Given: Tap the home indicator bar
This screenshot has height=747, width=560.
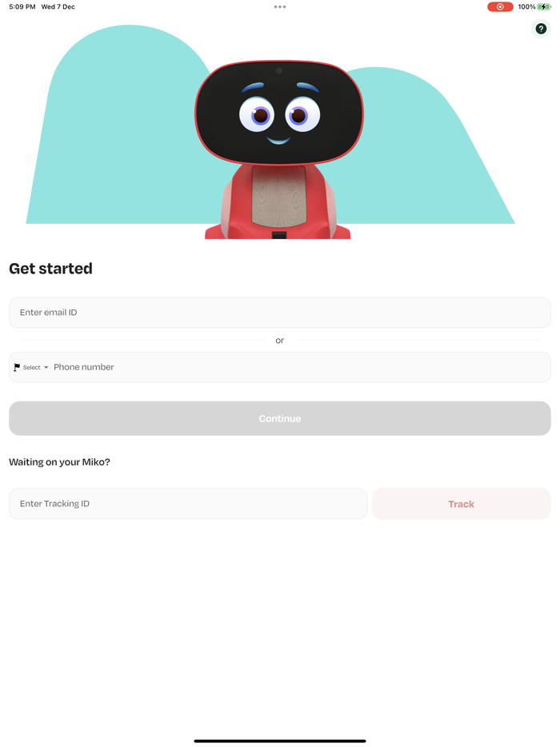Looking at the screenshot, I should pos(280,741).
